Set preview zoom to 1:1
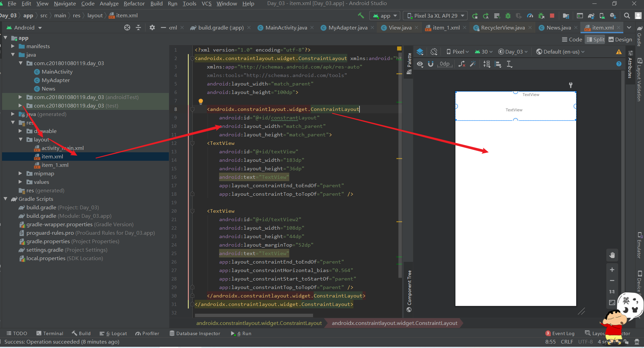This screenshot has width=644, height=348. 612,292
